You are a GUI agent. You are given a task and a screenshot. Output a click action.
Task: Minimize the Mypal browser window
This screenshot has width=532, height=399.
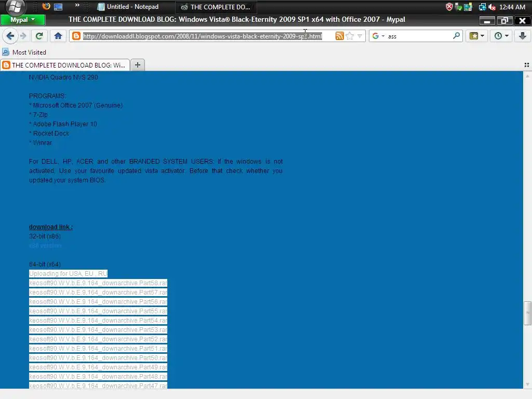[487, 21]
